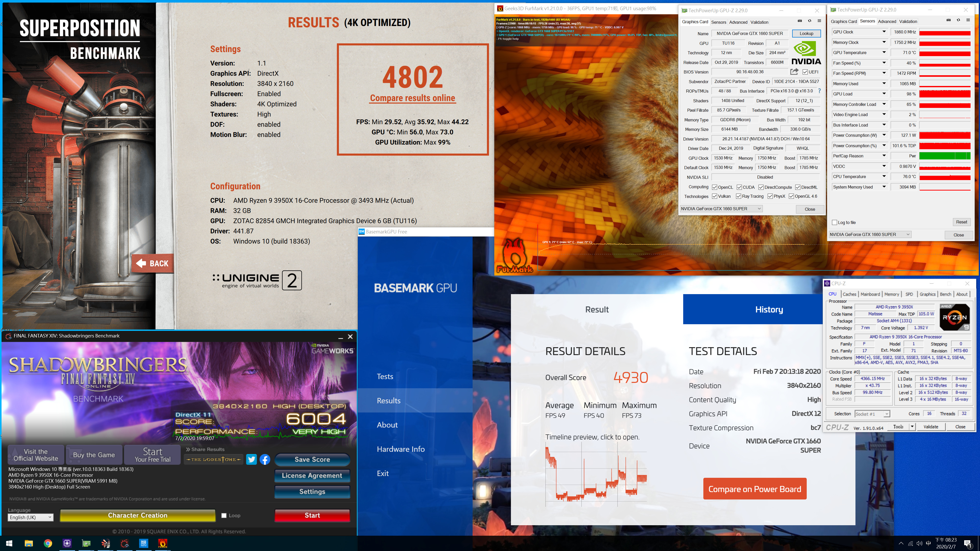Toggle the DirectCompute checkbox

coord(761,187)
